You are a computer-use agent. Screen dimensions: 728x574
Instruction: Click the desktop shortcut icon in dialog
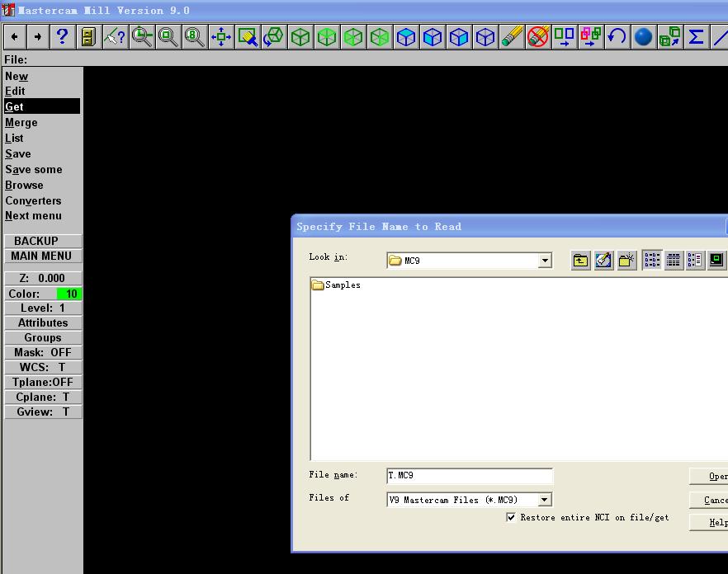(603, 261)
